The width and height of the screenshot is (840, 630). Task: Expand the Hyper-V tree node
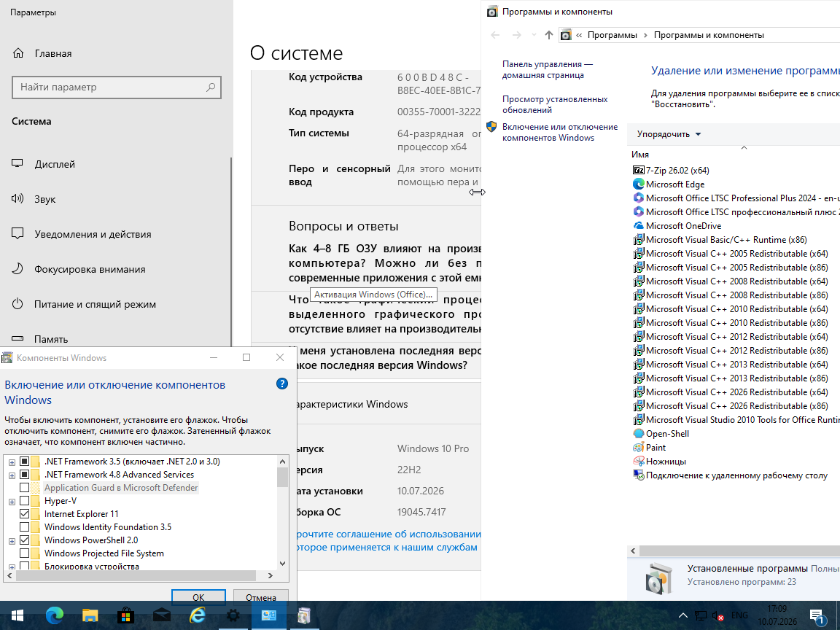coord(12,502)
